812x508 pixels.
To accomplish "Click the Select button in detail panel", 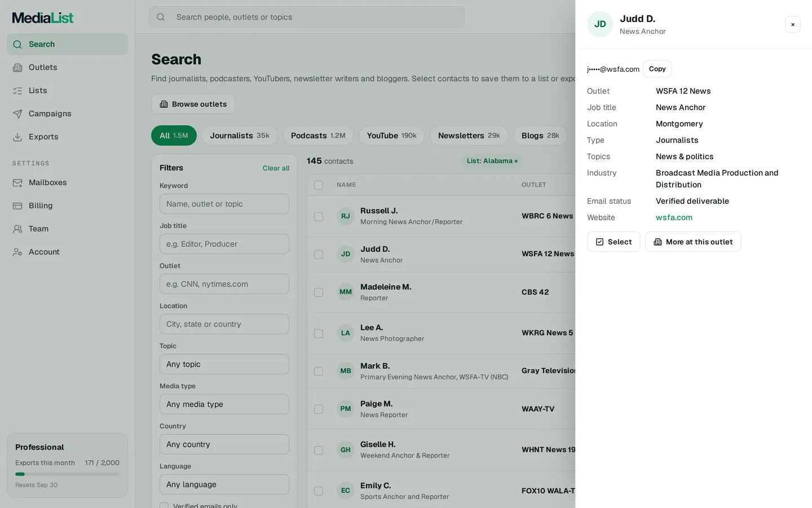I will [x=614, y=242].
